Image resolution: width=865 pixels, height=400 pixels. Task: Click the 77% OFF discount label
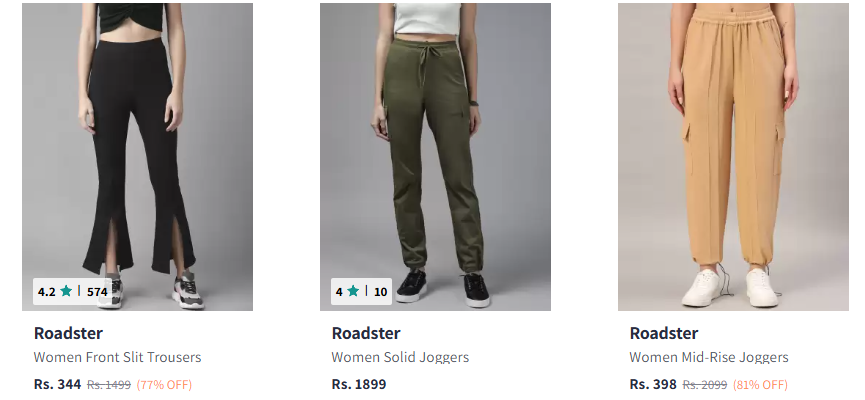pyautogui.click(x=164, y=385)
